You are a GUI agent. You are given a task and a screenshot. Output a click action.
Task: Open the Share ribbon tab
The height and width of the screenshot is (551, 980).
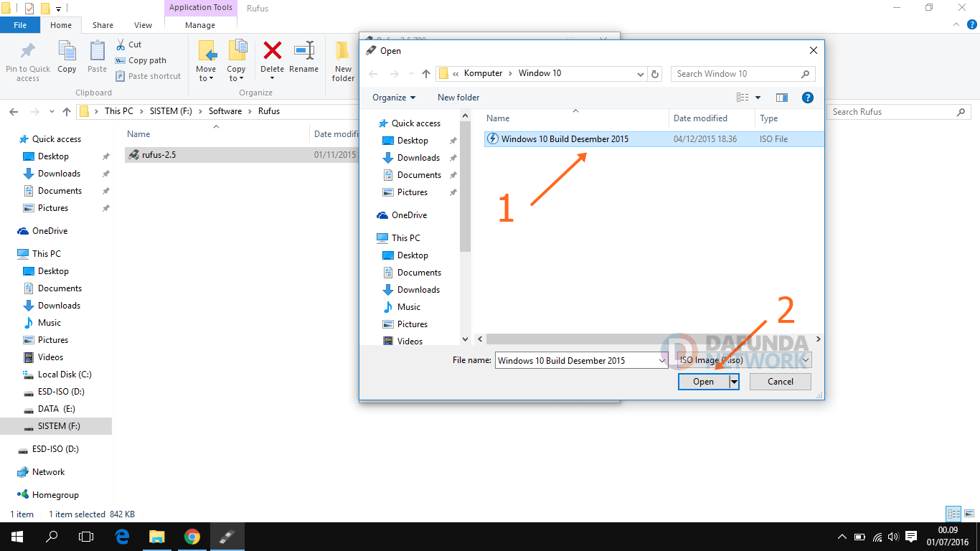pos(103,25)
